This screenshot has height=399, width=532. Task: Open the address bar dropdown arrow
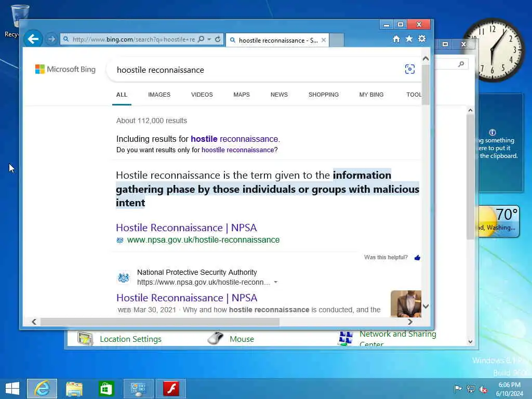click(x=209, y=39)
